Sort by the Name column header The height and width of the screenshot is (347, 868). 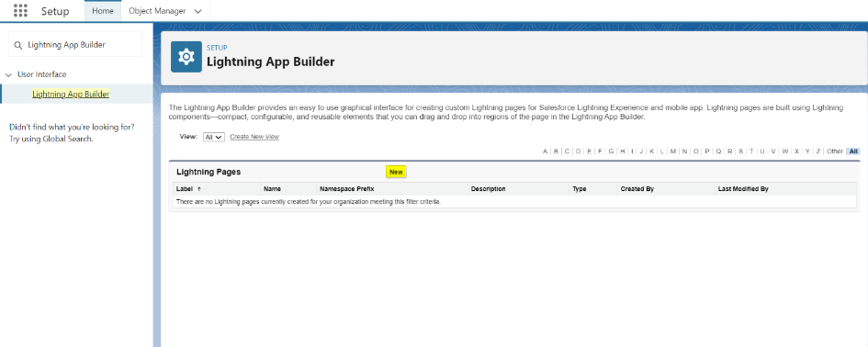tap(272, 189)
